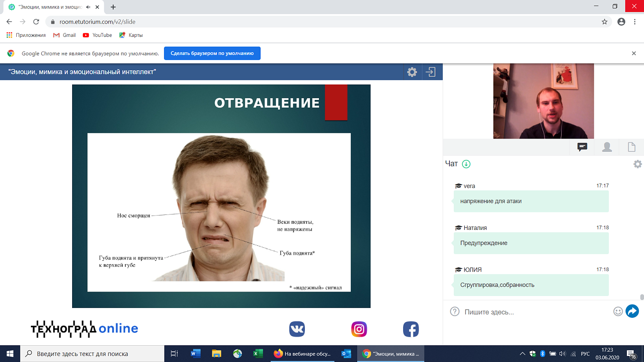644x362 pixels.
Task: Open the taskbar clock showing 17:23
Action: pyautogui.click(x=607, y=354)
